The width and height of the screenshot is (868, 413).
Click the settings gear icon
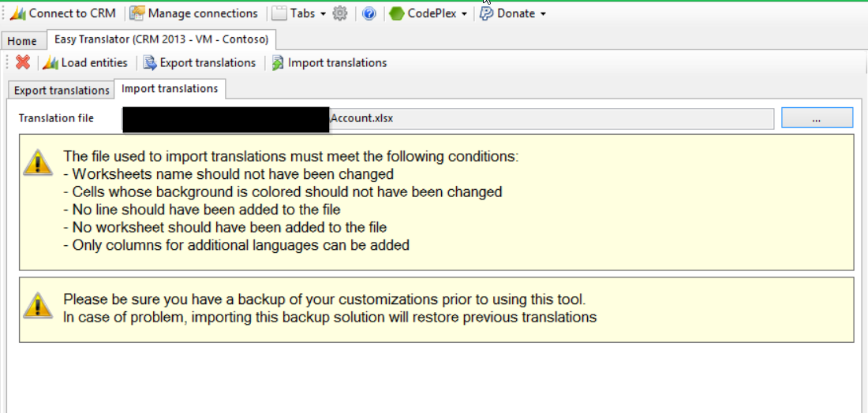pos(340,13)
